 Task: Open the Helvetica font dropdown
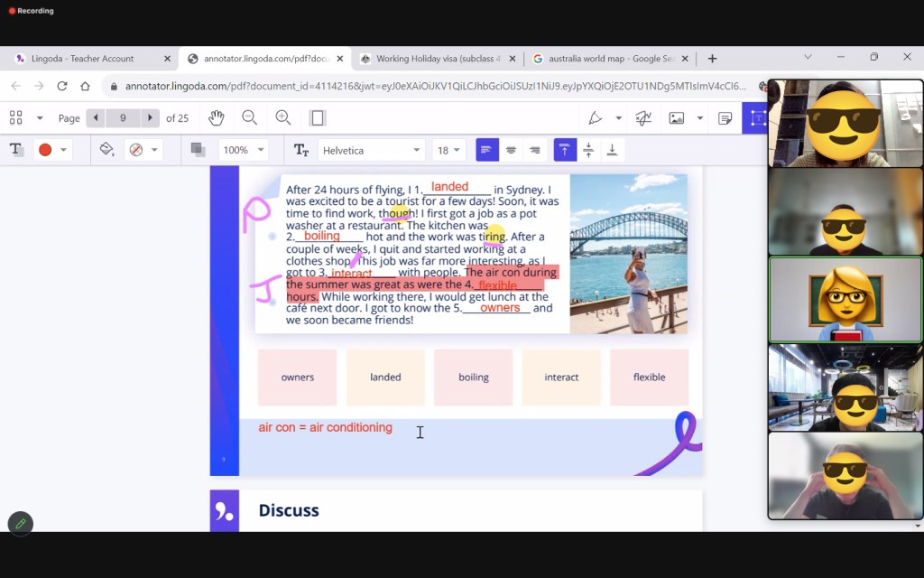tap(371, 150)
